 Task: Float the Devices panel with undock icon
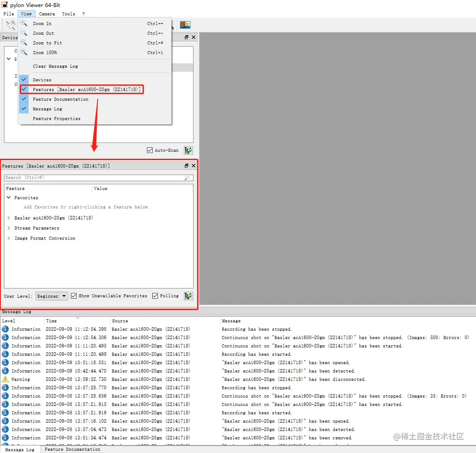pyautogui.click(x=187, y=37)
